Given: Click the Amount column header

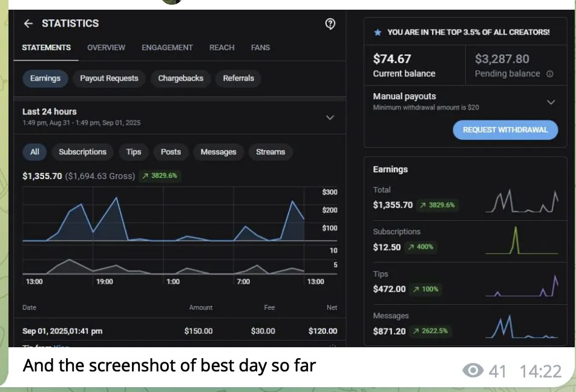Looking at the screenshot, I should coord(201,307).
